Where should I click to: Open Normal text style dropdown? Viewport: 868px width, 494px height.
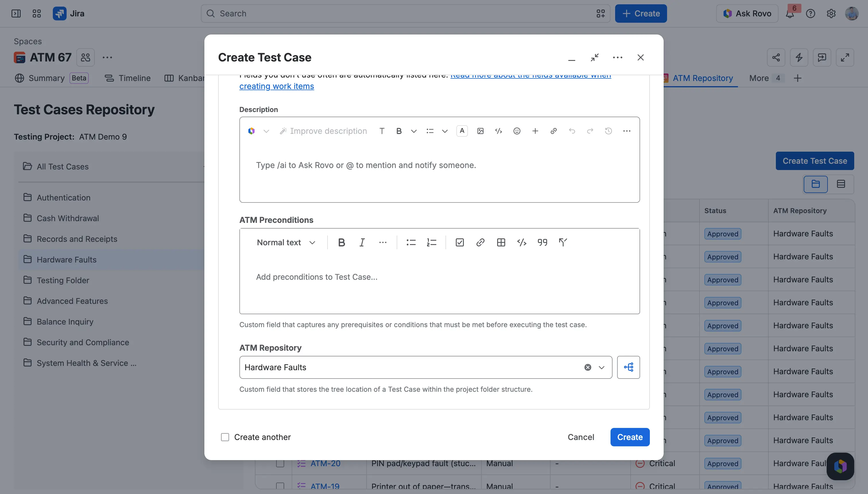click(x=286, y=242)
